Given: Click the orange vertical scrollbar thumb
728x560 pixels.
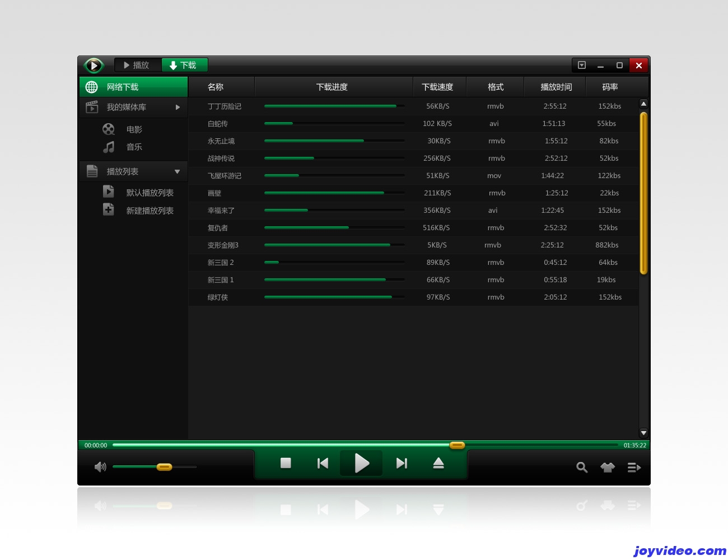Looking at the screenshot, I should [643, 193].
